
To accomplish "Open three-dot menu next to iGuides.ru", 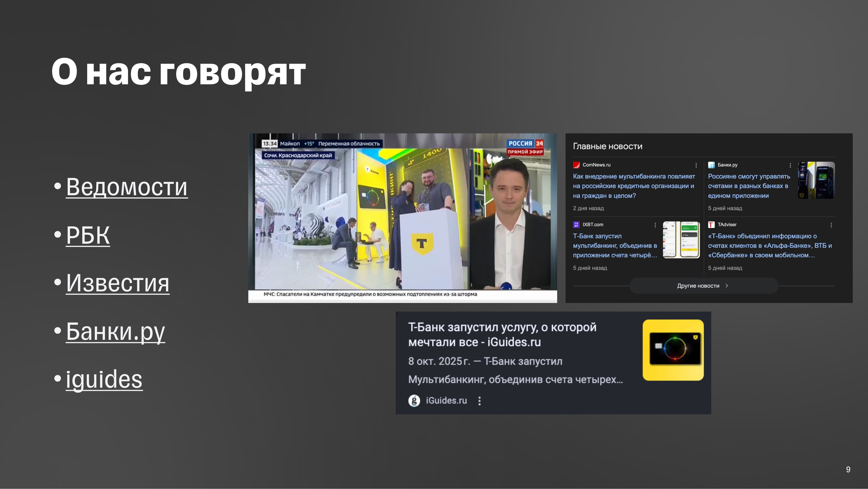I will pos(479,400).
